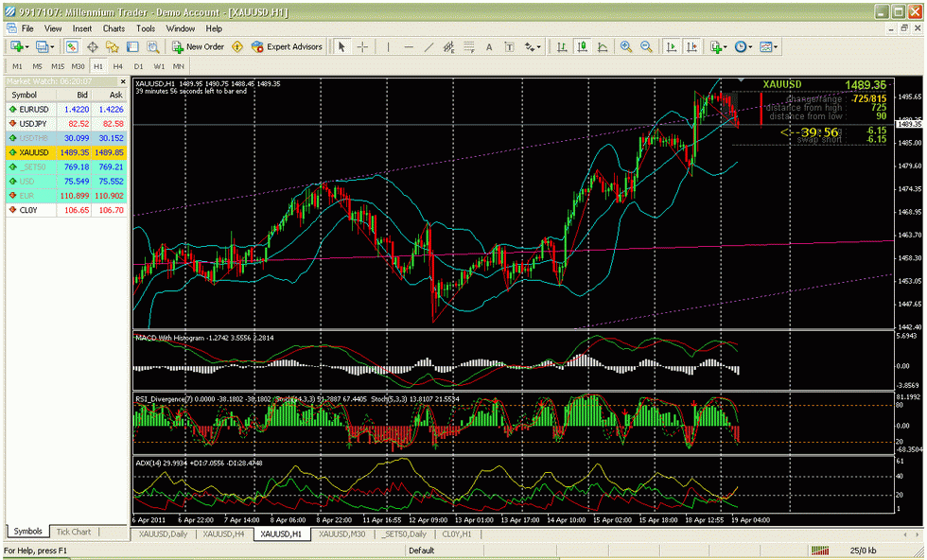Select the Symbols tab in Market Watch
The height and width of the screenshot is (560, 927).
point(27,531)
